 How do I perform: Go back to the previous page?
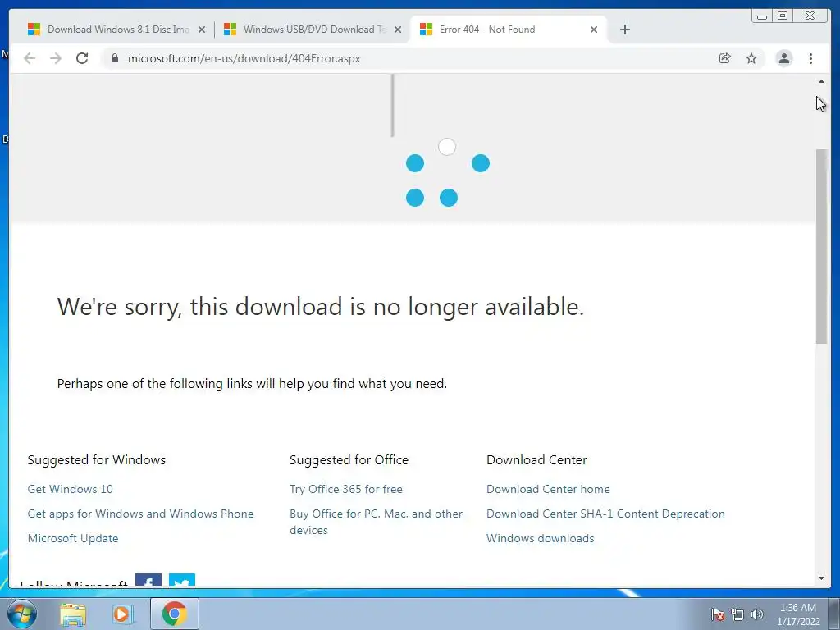point(30,58)
